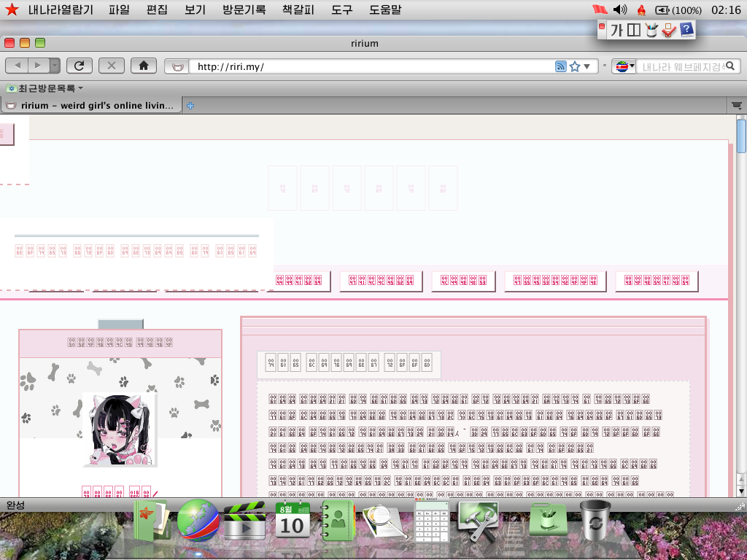
Task: Subscribe using the RSS feed icon
Action: (561, 66)
